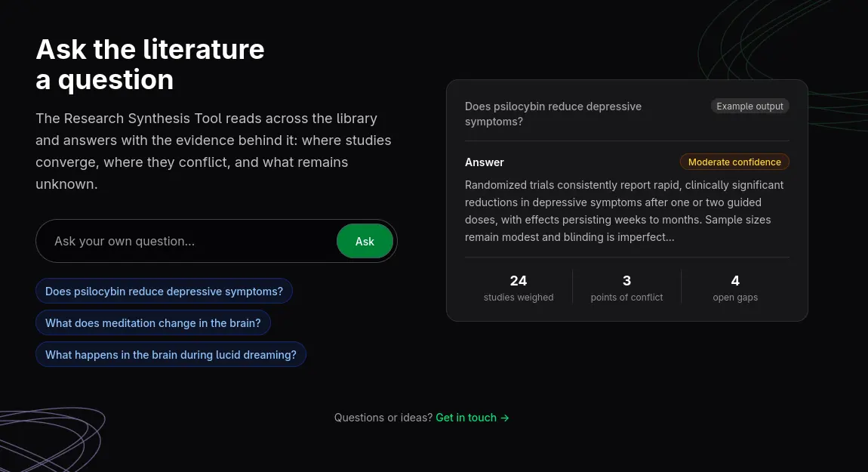Click the green Ask button
The width and height of the screenshot is (868, 472).
[x=365, y=241]
